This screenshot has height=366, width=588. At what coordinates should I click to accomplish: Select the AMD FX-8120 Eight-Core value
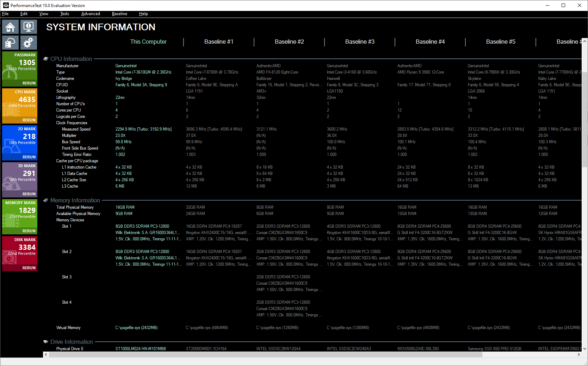[277, 72]
